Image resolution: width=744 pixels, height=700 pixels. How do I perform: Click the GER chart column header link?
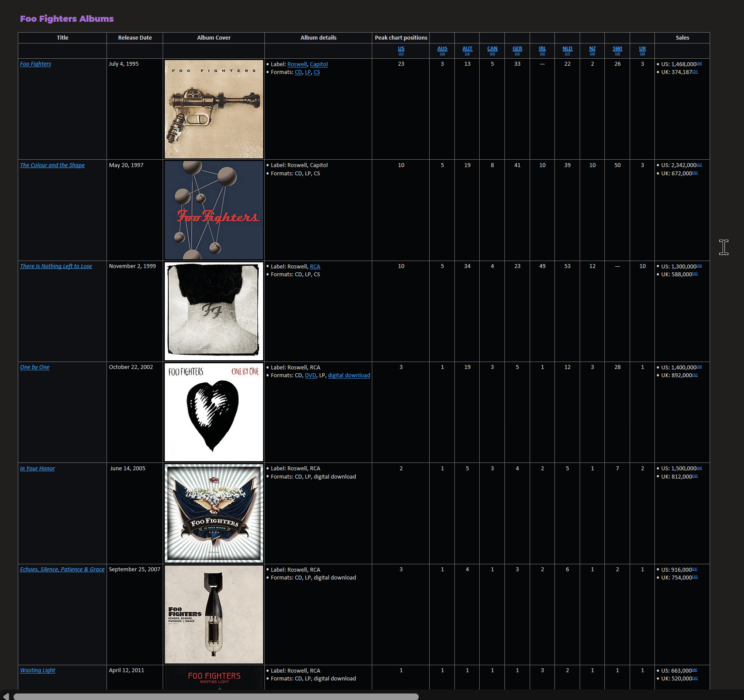tap(517, 49)
